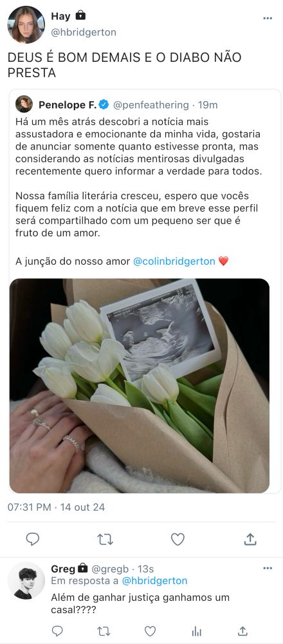Reply to Hay's main tweet

tap(32, 539)
